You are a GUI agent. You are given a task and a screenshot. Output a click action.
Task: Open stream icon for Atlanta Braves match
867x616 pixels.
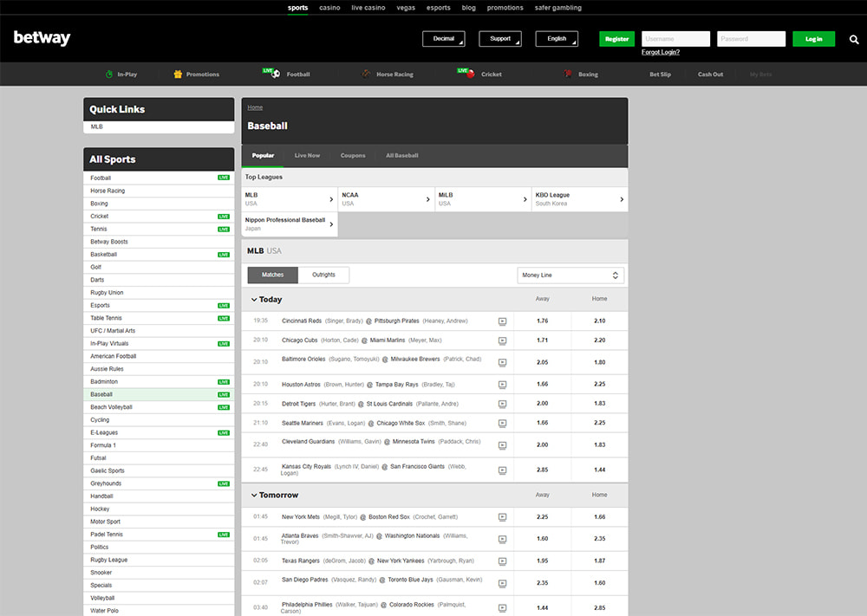pyautogui.click(x=502, y=539)
